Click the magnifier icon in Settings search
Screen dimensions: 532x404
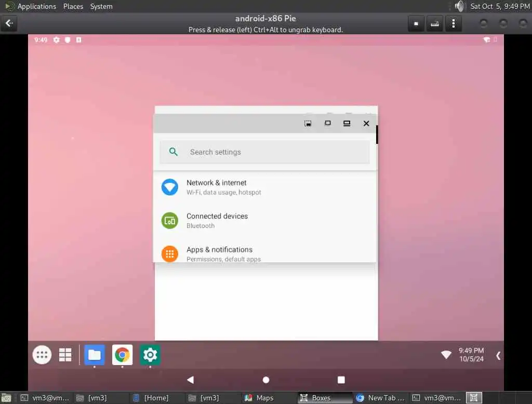174,152
